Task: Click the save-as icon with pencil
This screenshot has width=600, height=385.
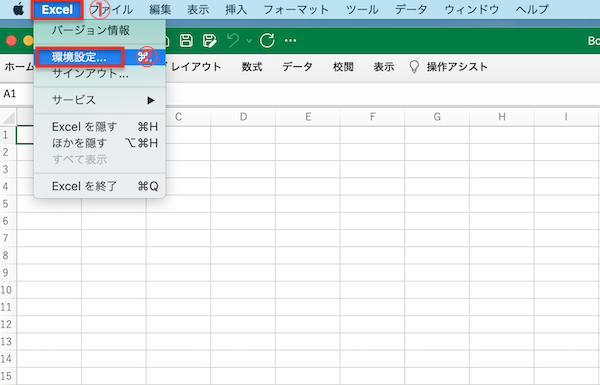Action: [209, 40]
